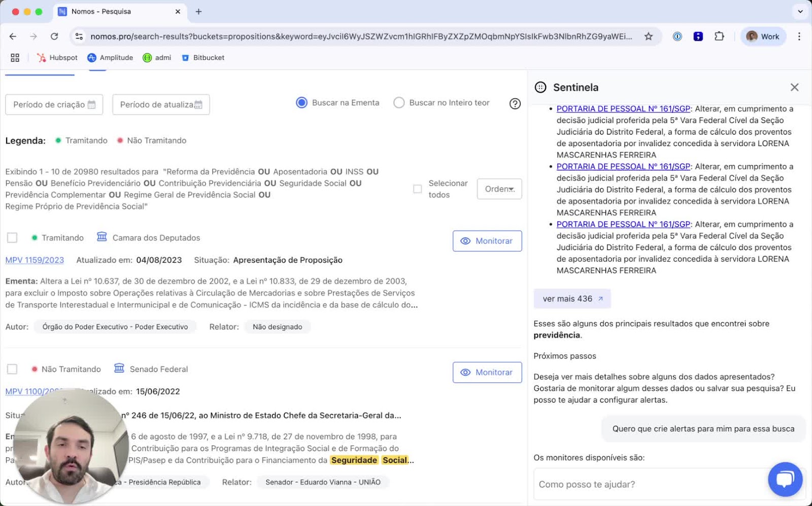The image size is (812, 506).
Task: Open the Ordenar dropdown
Action: pos(499,189)
